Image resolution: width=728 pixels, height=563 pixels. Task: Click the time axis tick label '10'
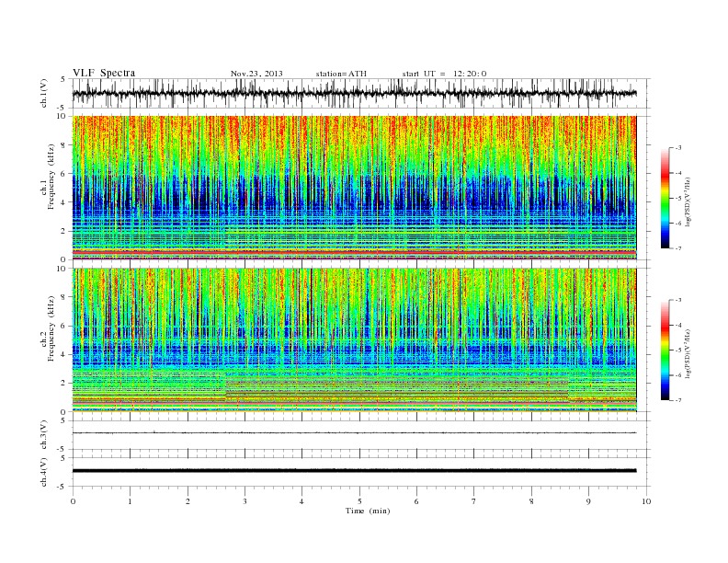click(646, 501)
